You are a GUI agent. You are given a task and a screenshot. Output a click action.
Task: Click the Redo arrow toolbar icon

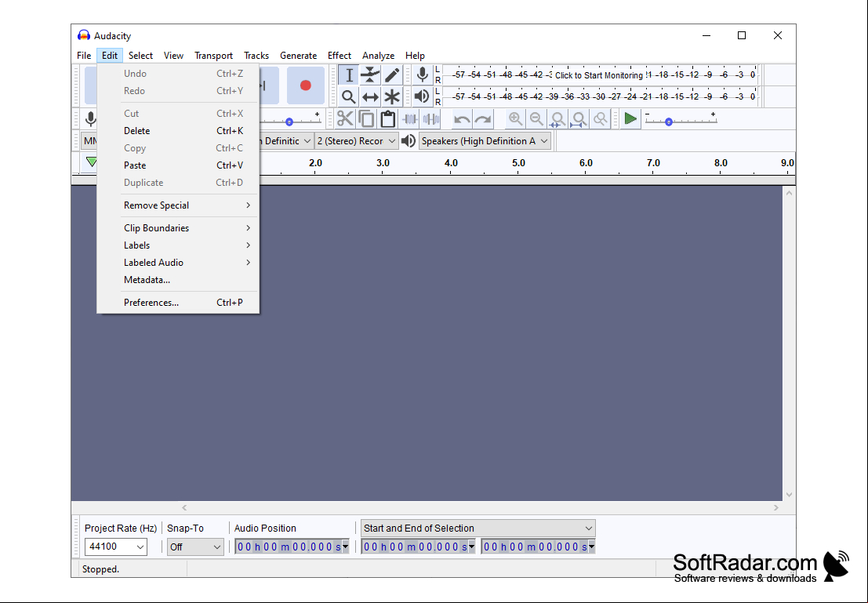click(x=483, y=119)
